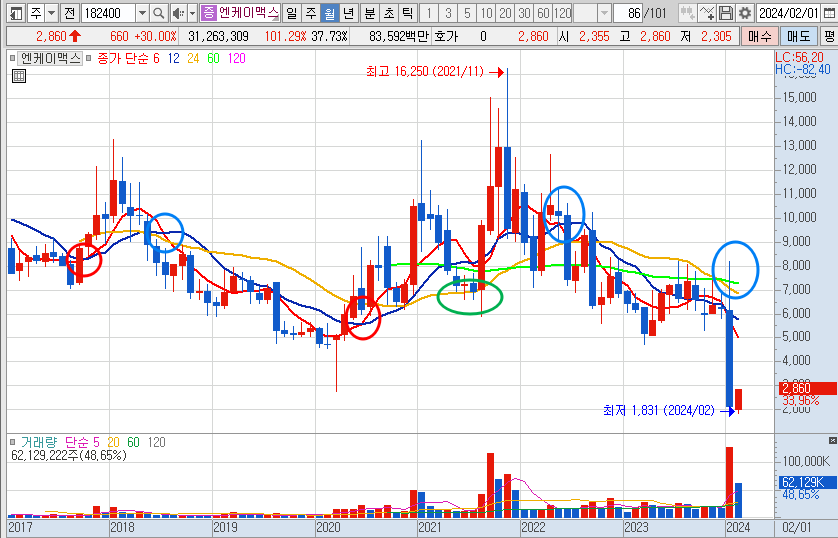Click the 호가 quote label
Image resolution: width=838 pixels, height=538 pixels.
(x=446, y=36)
